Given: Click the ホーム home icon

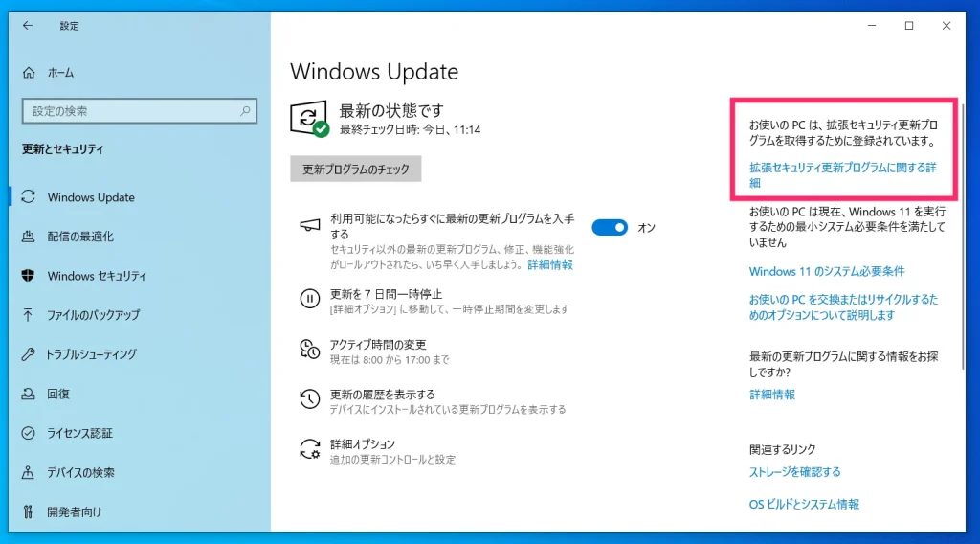Looking at the screenshot, I should (29, 73).
